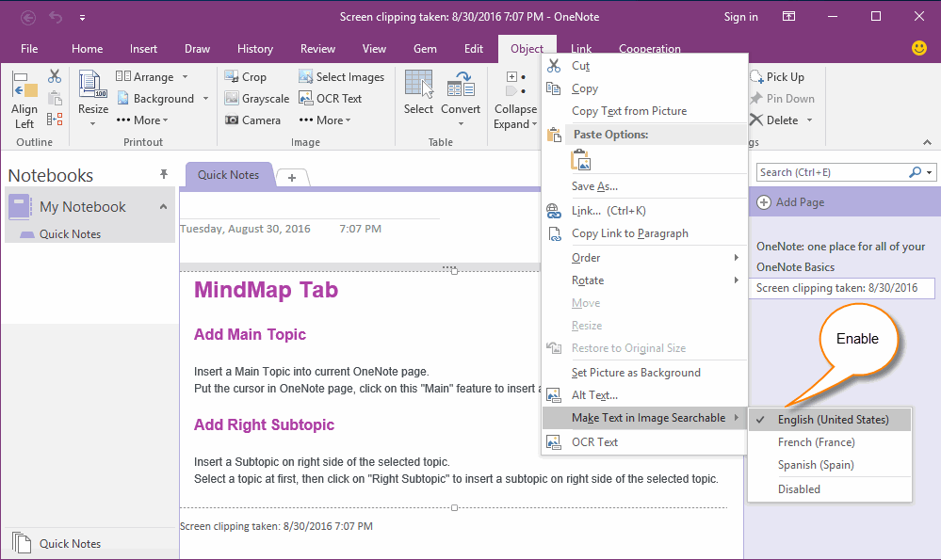Expand the Image More menu
The image size is (941, 560).
point(325,120)
